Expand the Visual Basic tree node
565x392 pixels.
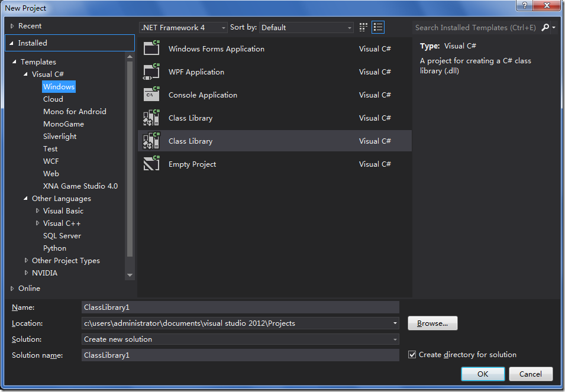pyautogui.click(x=37, y=210)
